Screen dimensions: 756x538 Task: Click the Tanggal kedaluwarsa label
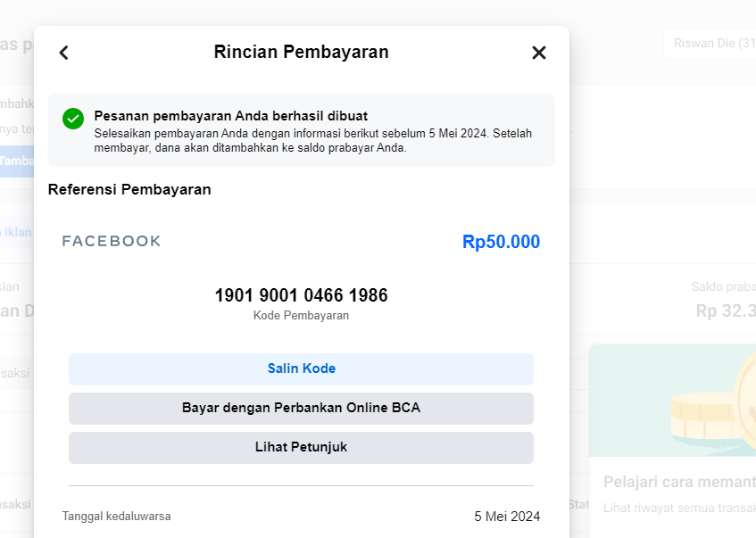click(x=116, y=517)
